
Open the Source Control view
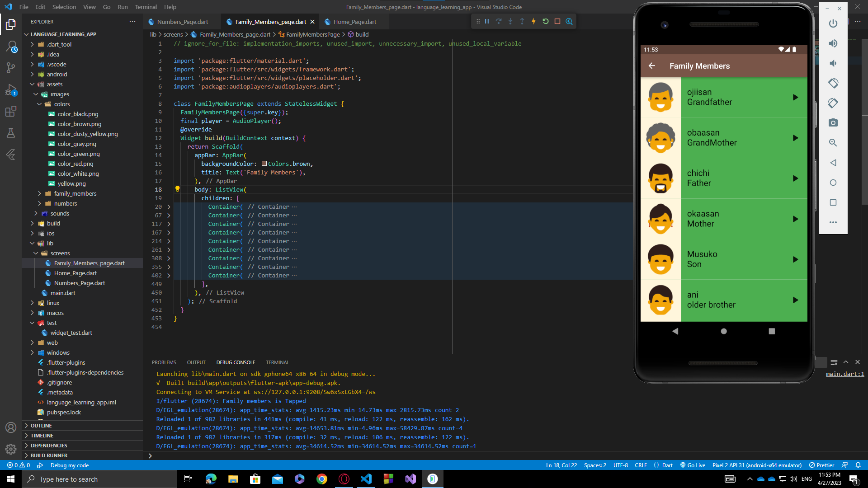(x=11, y=68)
